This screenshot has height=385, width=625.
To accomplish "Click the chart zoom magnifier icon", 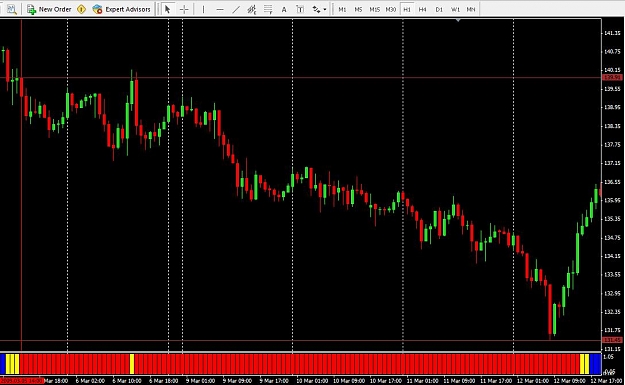I will tap(12, 9).
